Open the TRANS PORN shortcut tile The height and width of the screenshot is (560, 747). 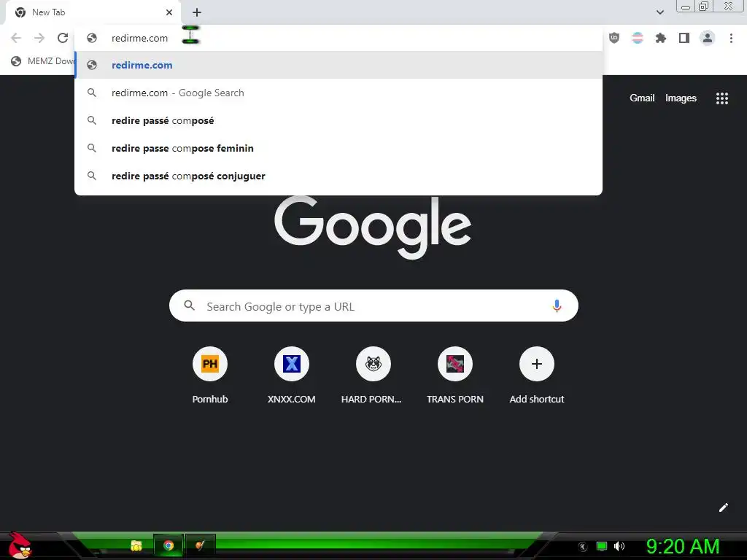click(x=455, y=376)
